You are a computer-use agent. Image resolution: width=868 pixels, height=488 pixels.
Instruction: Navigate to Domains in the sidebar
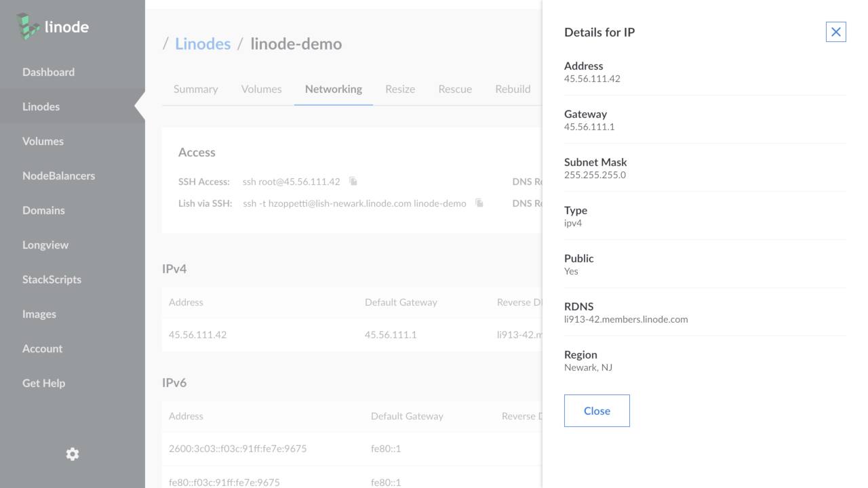point(43,210)
